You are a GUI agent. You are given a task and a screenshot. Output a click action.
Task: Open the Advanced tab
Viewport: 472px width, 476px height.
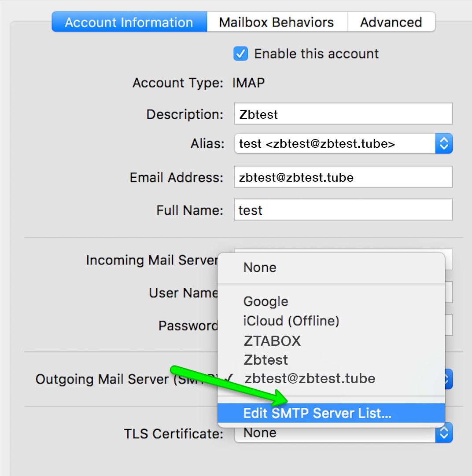391,22
